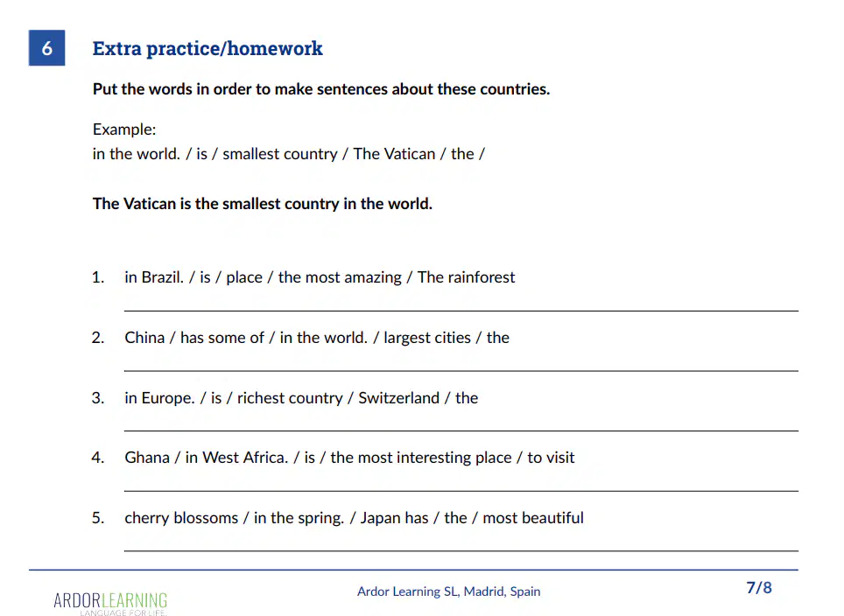The height and width of the screenshot is (616, 844).
Task: Click the blue number 6 section badge
Action: pos(46,48)
